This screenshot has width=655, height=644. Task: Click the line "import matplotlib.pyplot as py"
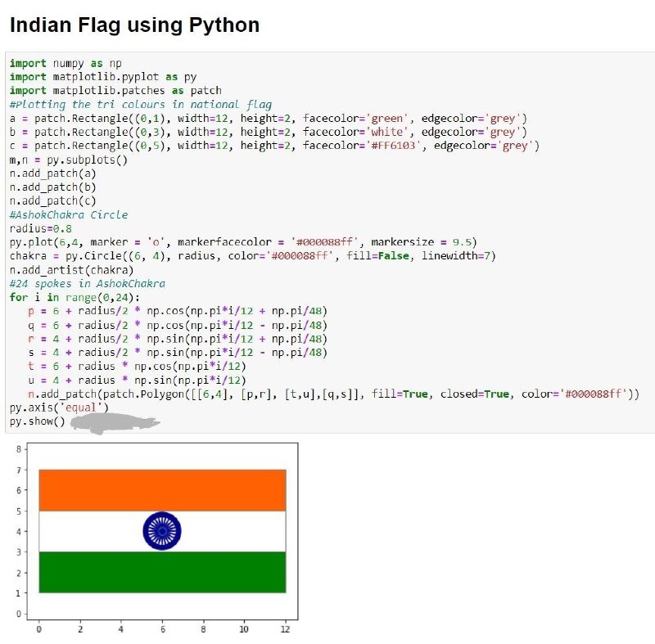103,77
